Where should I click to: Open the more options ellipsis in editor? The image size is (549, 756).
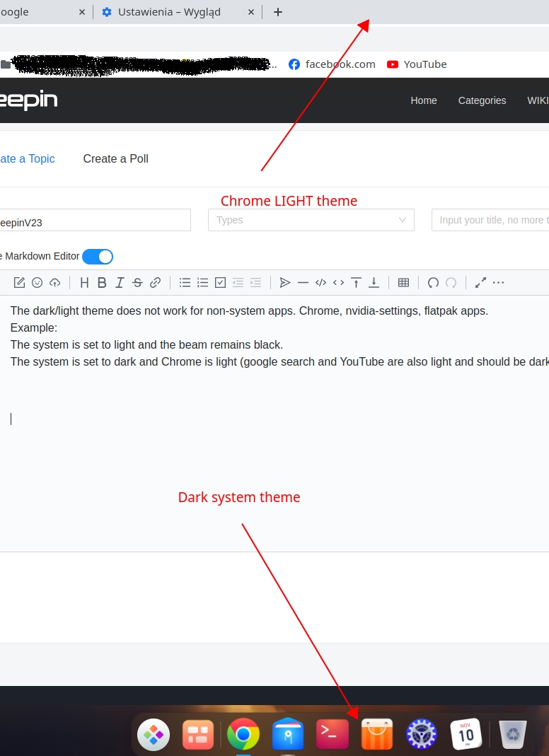point(498,283)
